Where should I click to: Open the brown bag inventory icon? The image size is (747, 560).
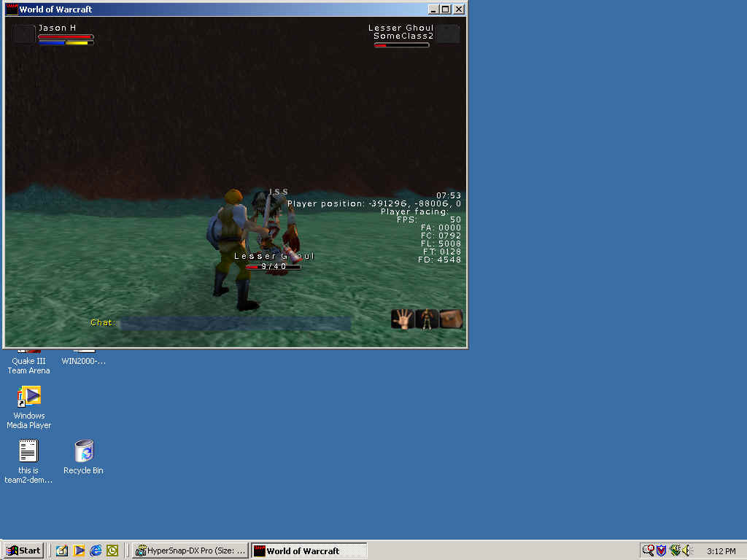pos(451,319)
